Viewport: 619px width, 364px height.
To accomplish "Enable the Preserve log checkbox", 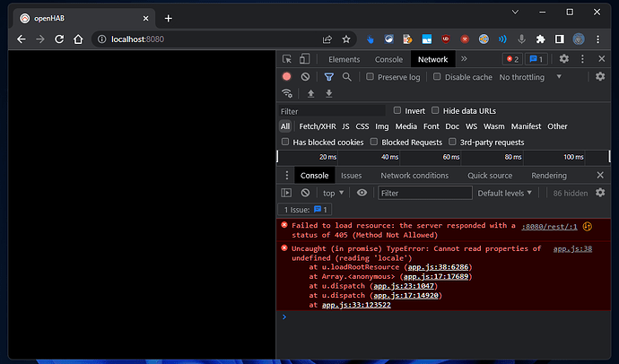I will 370,77.
